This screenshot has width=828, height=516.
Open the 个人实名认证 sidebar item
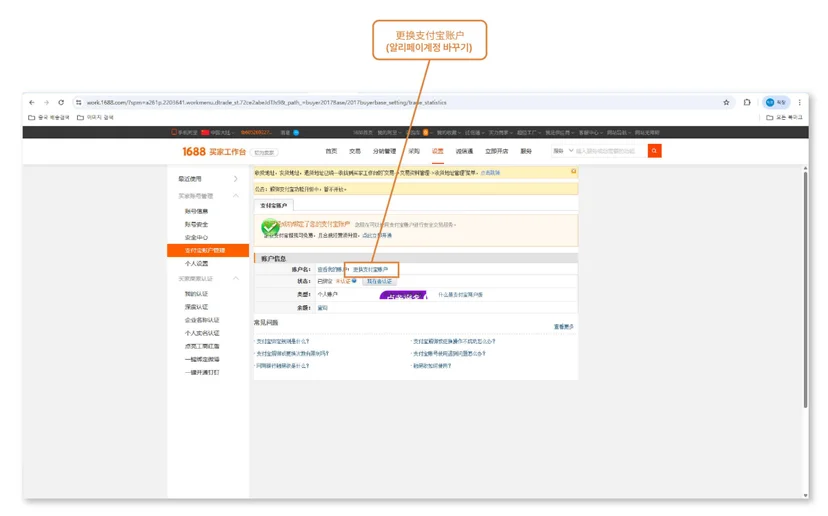(202, 333)
